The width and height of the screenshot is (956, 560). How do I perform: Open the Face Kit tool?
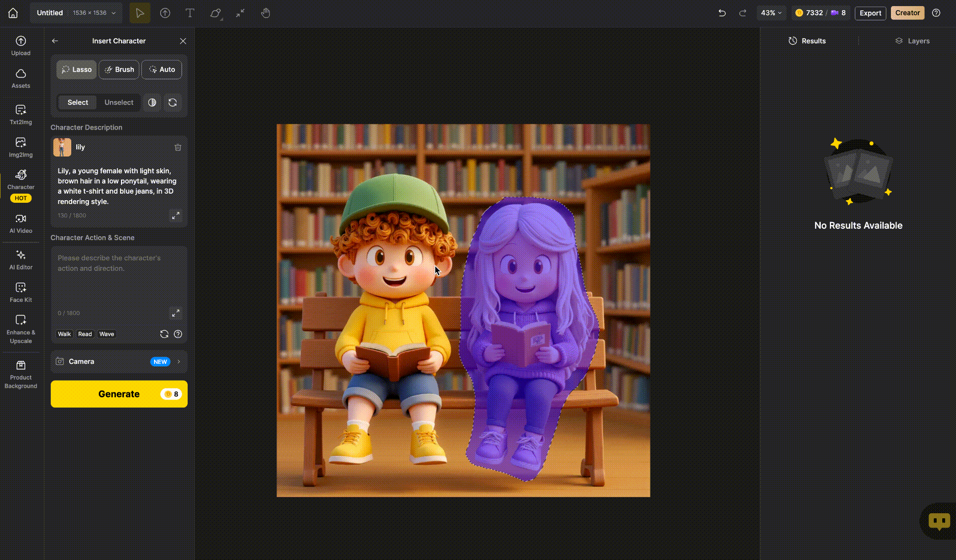pos(20,292)
